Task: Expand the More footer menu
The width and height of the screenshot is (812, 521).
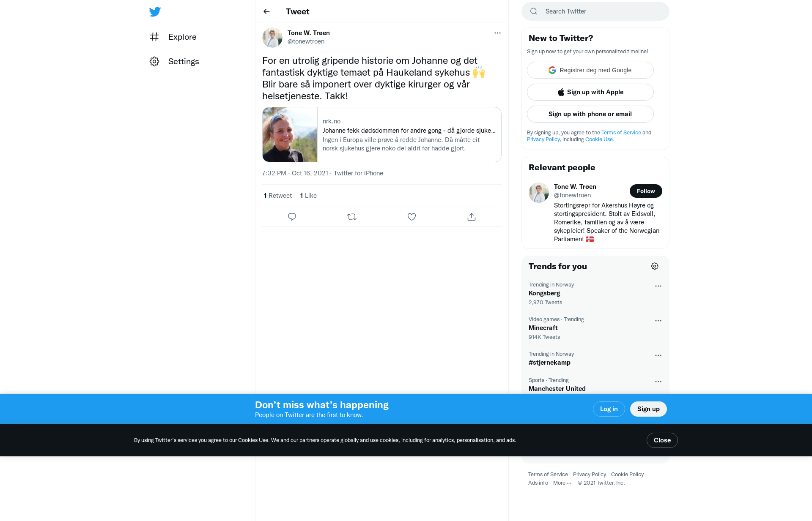Action: [562, 483]
